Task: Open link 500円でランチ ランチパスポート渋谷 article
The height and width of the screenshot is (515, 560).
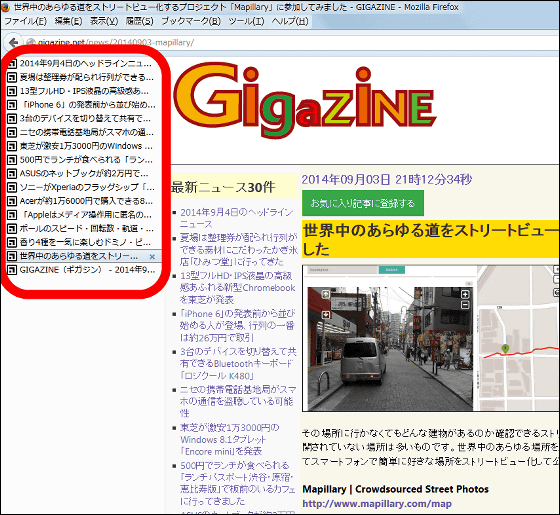Action: pos(238,483)
